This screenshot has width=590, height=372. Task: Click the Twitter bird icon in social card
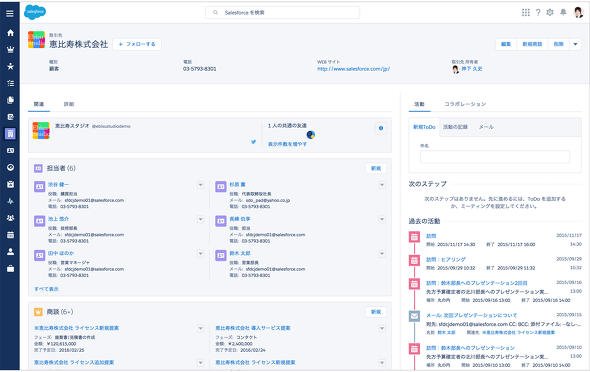253,142
